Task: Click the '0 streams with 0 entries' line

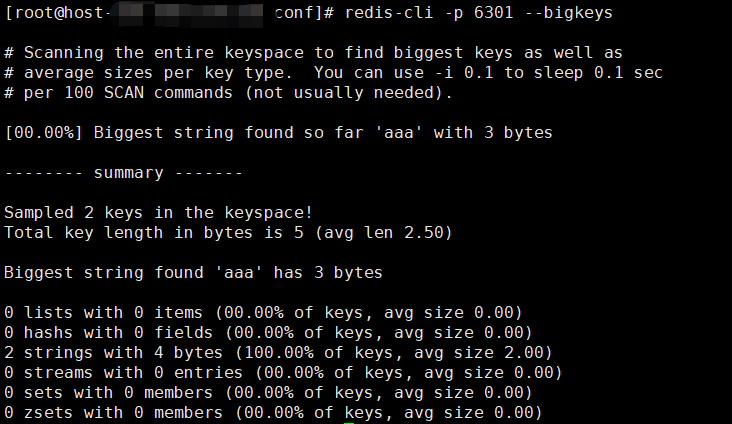Action: point(278,372)
